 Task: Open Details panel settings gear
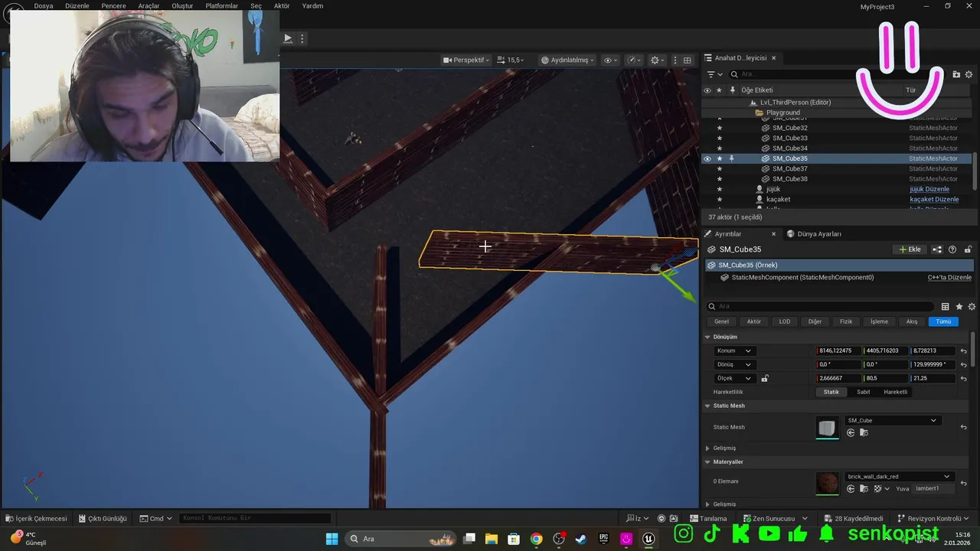point(972,306)
